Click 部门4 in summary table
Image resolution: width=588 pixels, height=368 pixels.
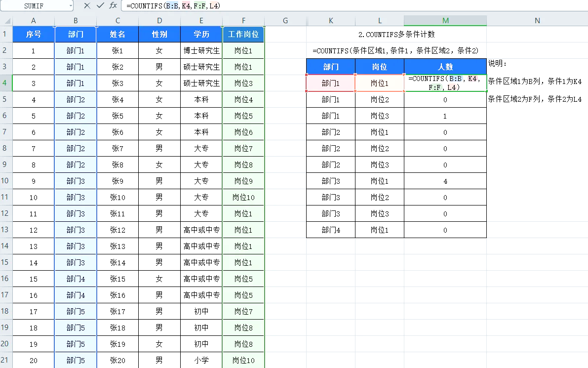tap(331, 230)
